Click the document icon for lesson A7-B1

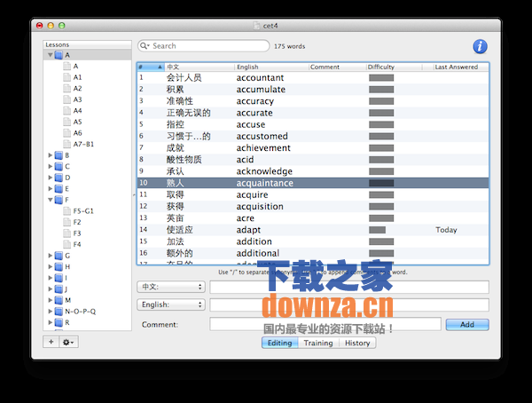pos(66,144)
